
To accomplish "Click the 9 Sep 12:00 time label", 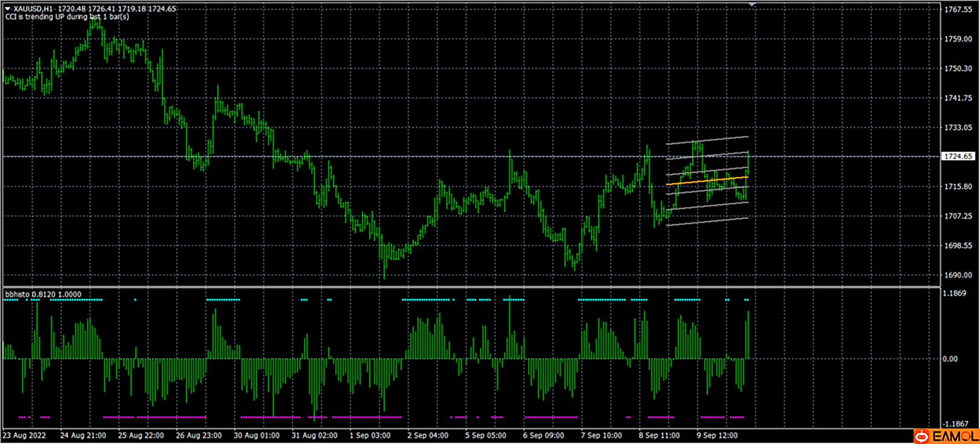I will pos(717,435).
